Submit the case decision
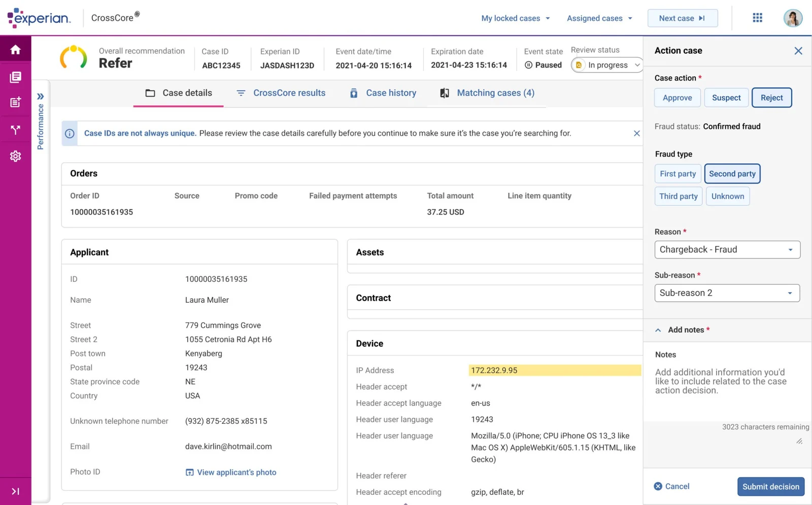812x505 pixels. [x=770, y=487]
